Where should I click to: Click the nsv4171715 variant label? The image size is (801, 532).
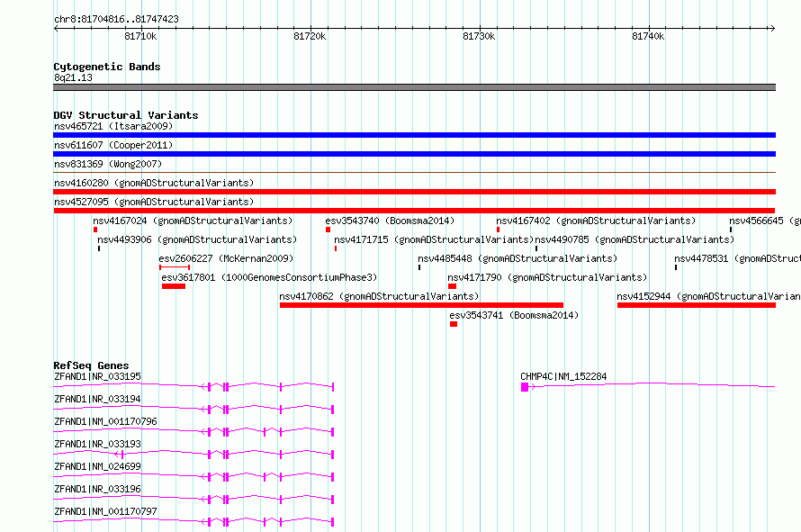434,239
